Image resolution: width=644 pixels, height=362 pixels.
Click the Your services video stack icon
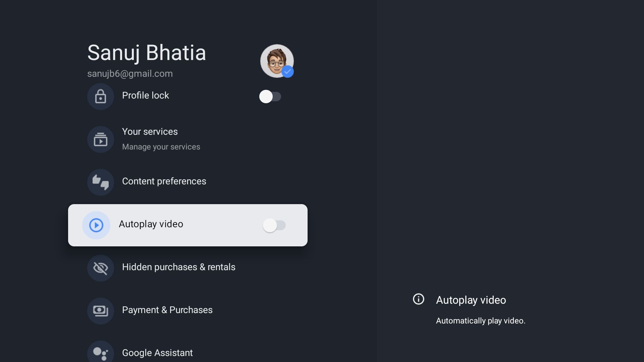click(100, 139)
